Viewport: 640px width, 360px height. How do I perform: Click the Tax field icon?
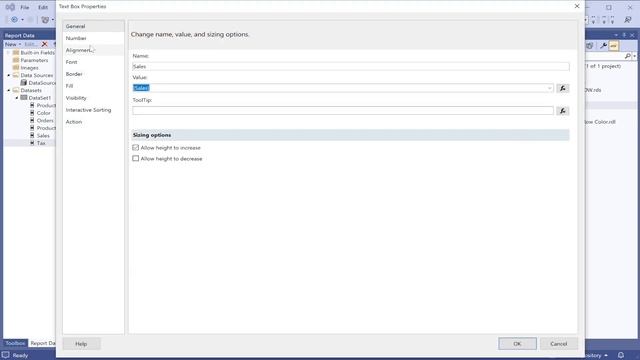click(x=32, y=143)
